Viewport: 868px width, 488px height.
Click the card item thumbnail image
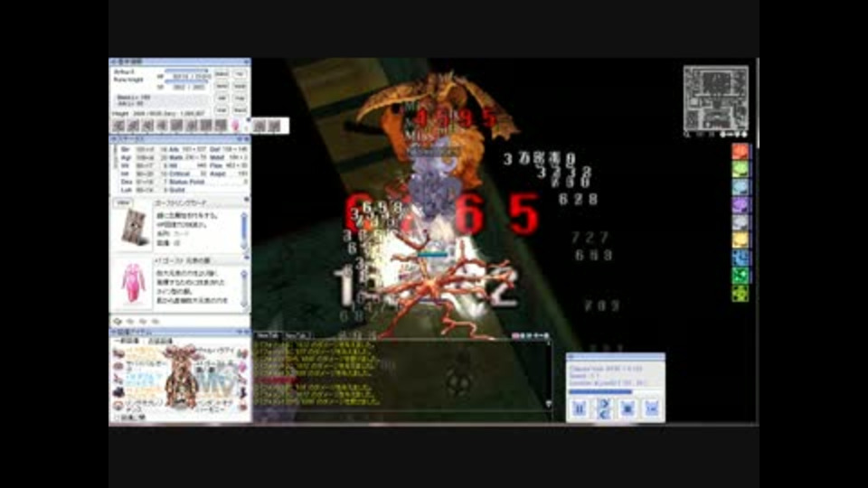pos(133,228)
